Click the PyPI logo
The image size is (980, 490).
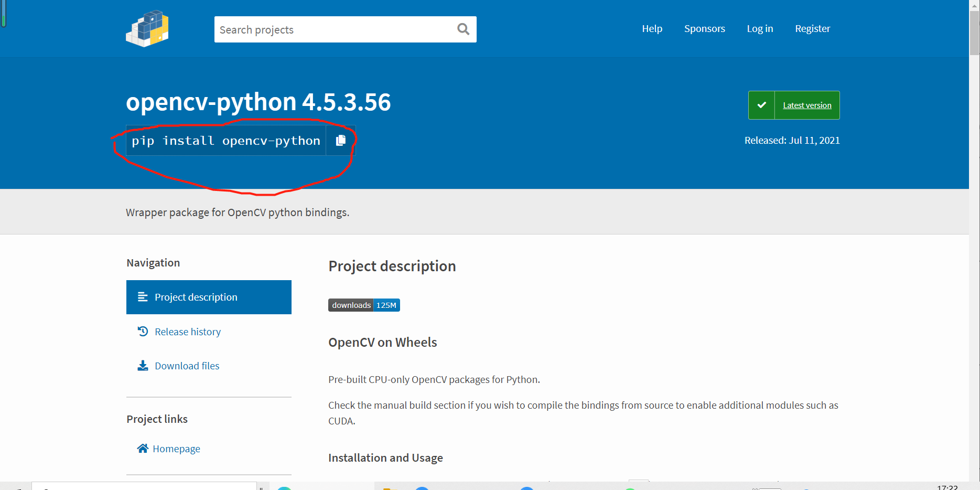coord(147,28)
